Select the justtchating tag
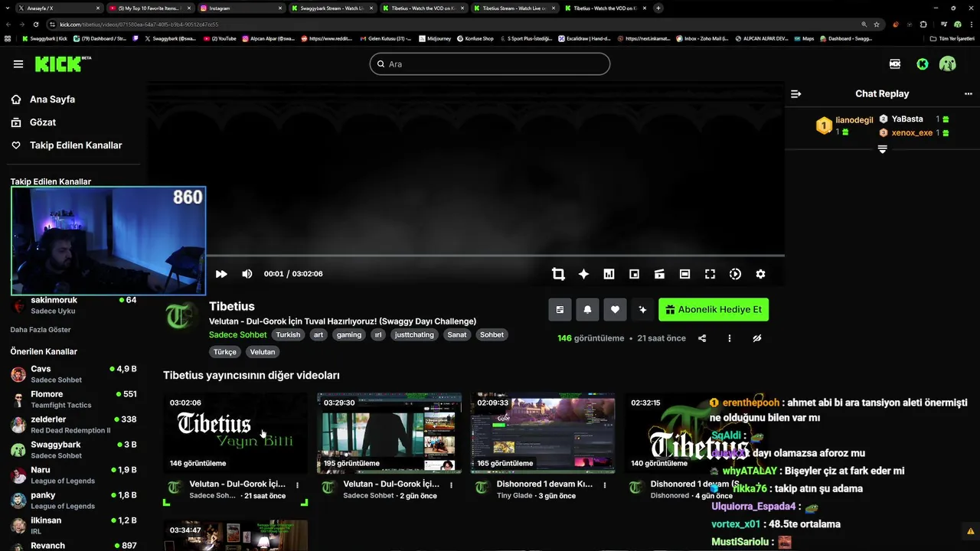980x551 pixels. coord(415,334)
